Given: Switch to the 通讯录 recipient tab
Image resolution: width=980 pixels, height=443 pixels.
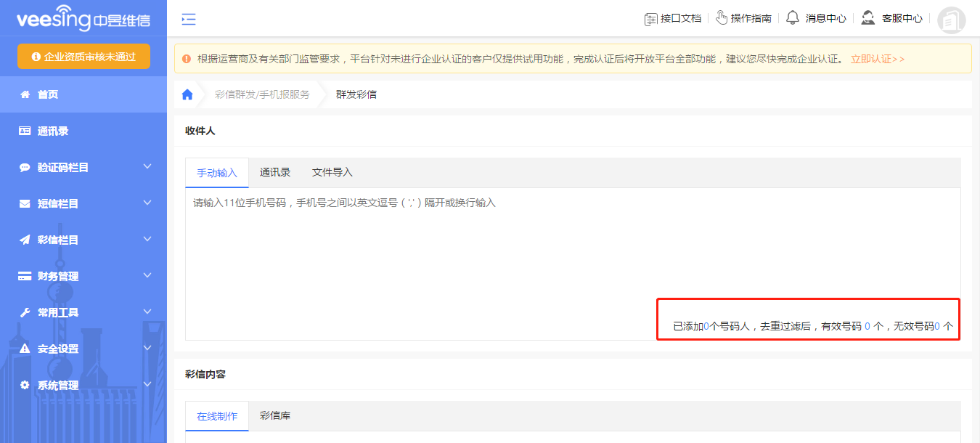Looking at the screenshot, I should click(275, 173).
